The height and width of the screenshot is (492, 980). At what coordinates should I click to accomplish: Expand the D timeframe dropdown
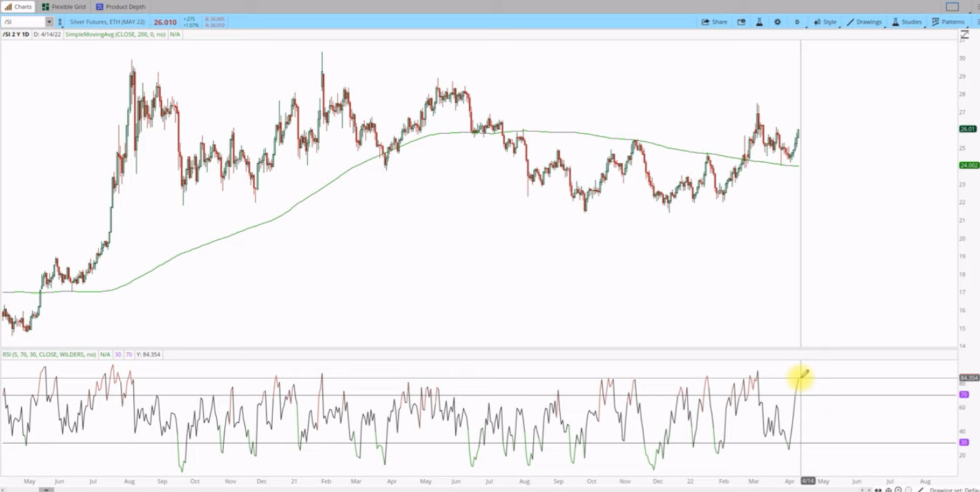(796, 21)
